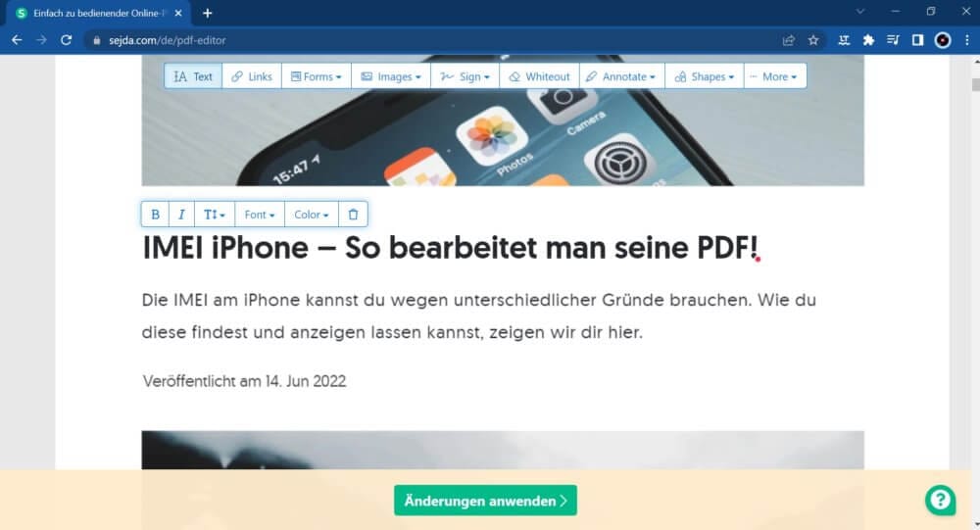Bookmark this page with the star
This screenshot has width=980, height=530.
813,40
